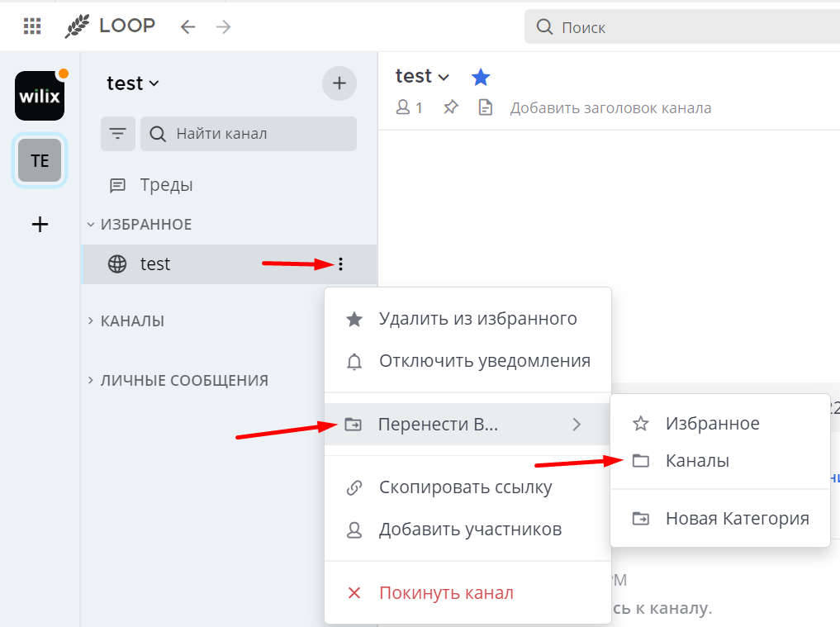Open the app grid launcher
Image resolution: width=840 pixels, height=627 pixels.
coord(31,26)
